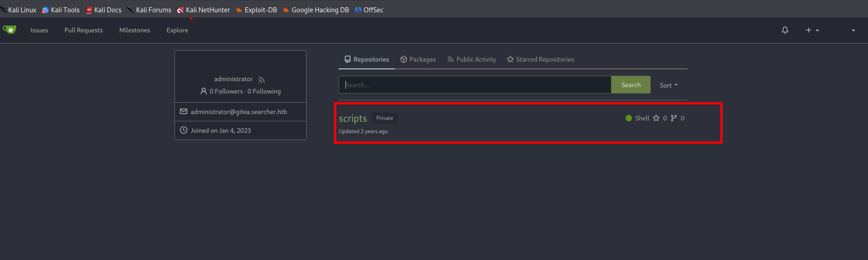
Task: Expand the plus create-new dropdown
Action: point(812,30)
